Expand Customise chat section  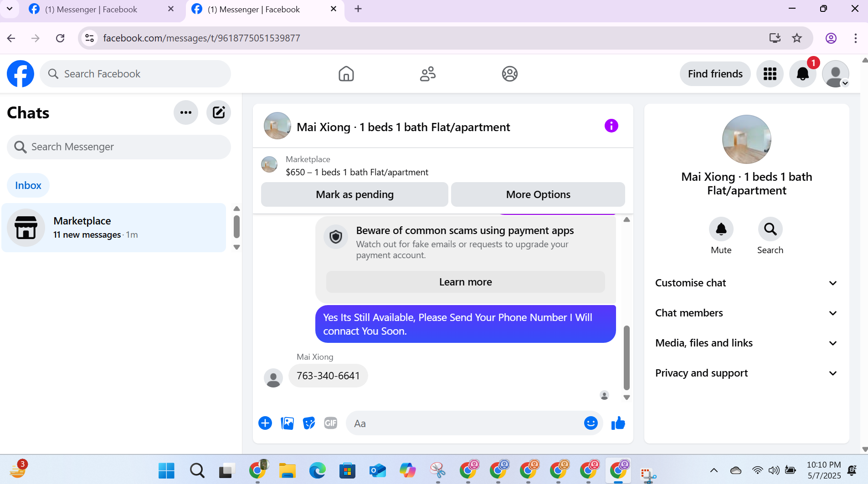coord(746,283)
